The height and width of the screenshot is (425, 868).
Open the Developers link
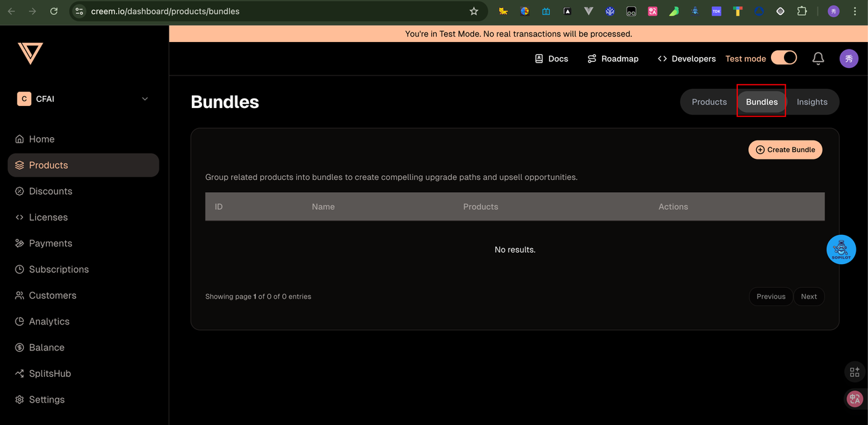tap(686, 59)
